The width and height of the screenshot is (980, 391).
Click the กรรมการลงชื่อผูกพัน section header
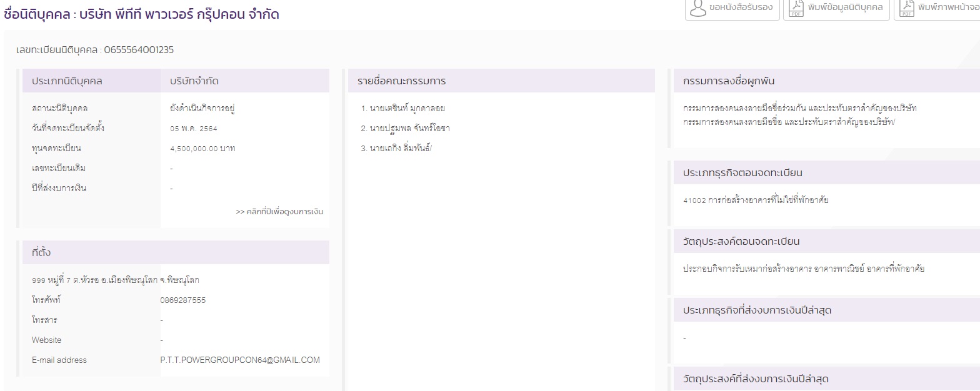point(729,81)
